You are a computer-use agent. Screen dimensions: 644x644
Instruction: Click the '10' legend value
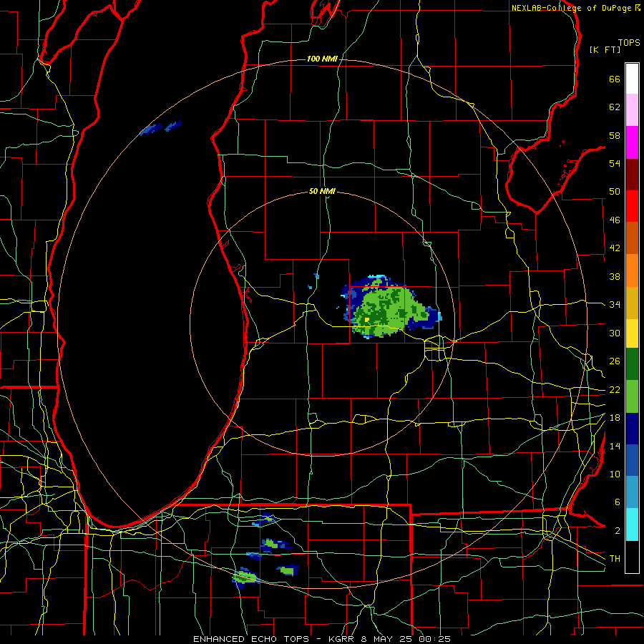click(x=615, y=474)
